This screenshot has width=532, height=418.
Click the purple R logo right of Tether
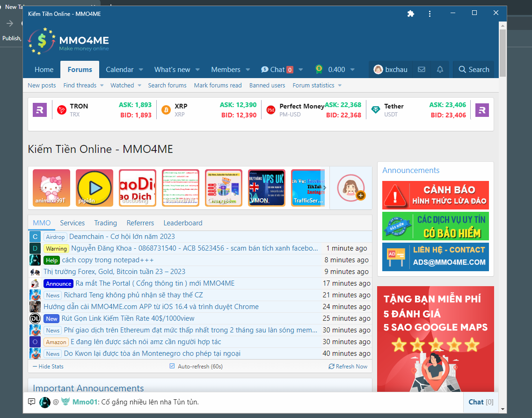(x=482, y=110)
